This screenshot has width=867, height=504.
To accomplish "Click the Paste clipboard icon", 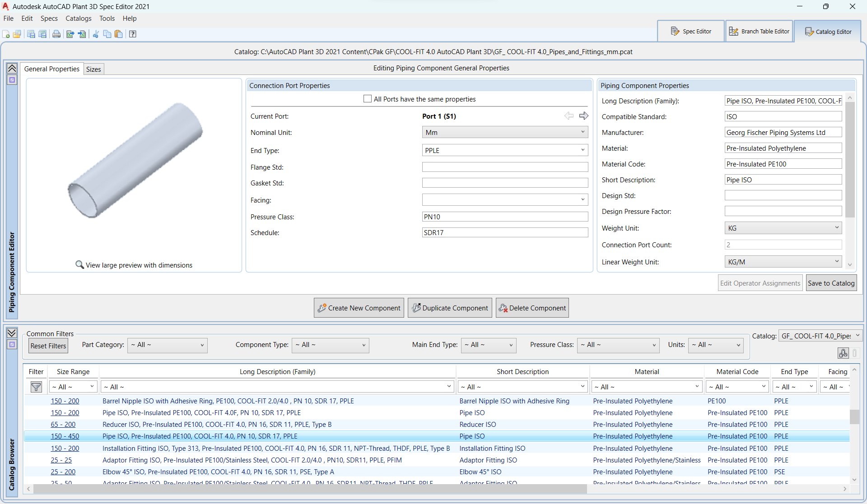I will click(119, 34).
